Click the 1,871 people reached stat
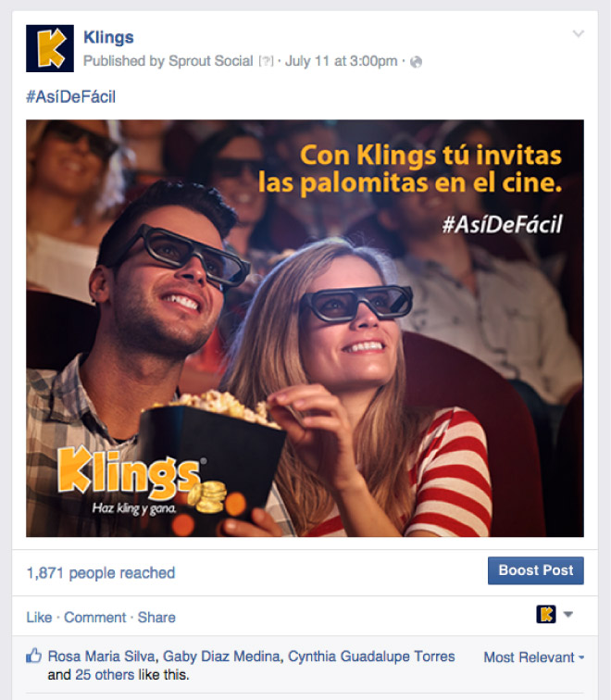This screenshot has height=700, width=611. 100,573
